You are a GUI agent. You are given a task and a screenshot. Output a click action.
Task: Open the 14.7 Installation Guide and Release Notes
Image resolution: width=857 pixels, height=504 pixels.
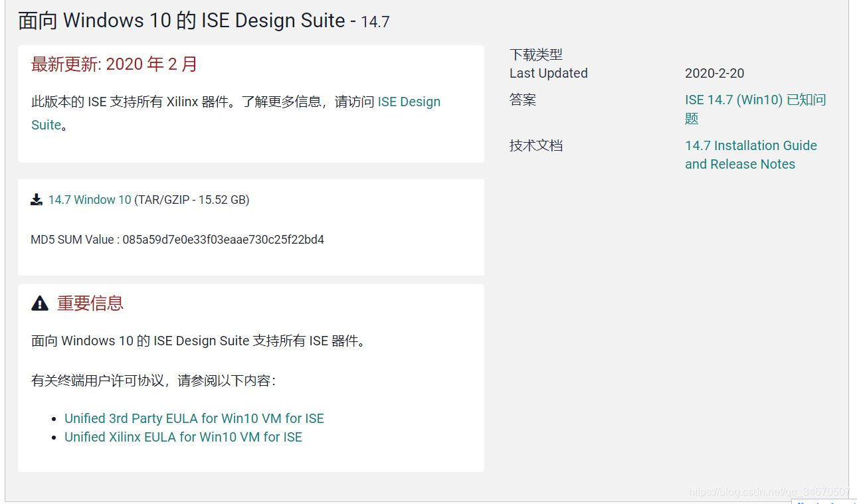point(751,155)
